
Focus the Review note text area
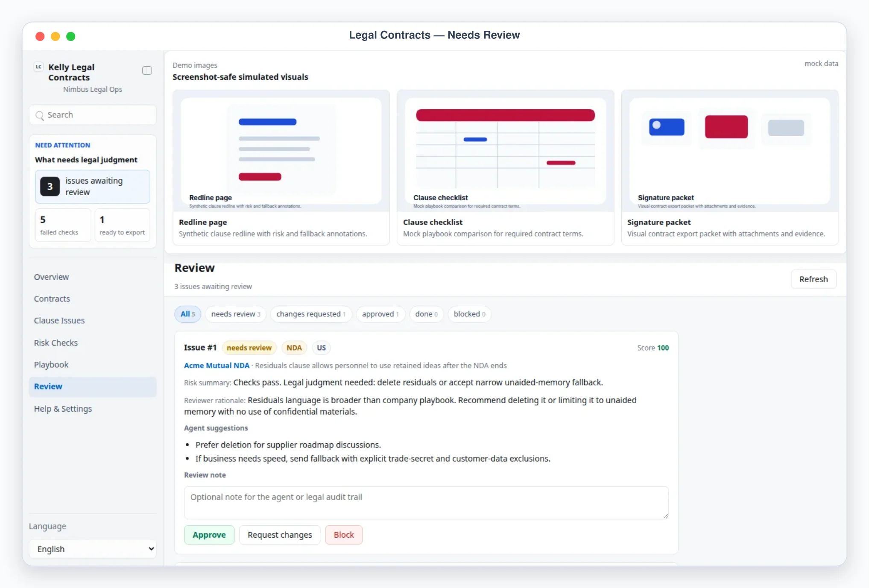coord(426,503)
